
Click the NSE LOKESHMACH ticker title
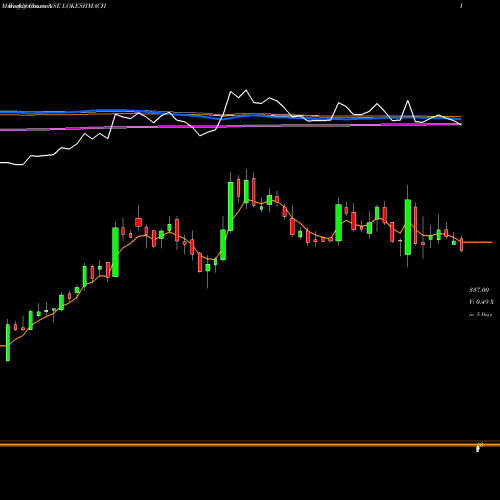click(77, 6)
